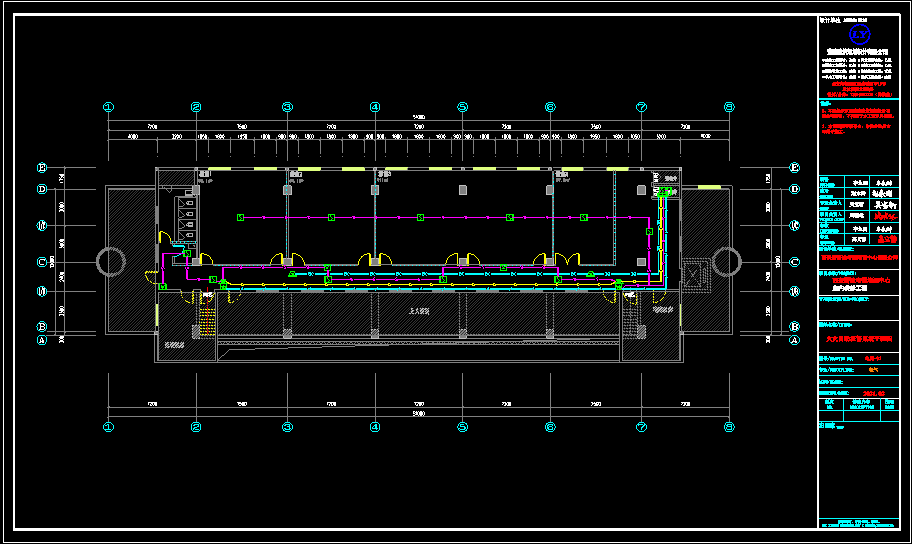
Task: Click the LY company logo in title block
Action: tap(859, 35)
